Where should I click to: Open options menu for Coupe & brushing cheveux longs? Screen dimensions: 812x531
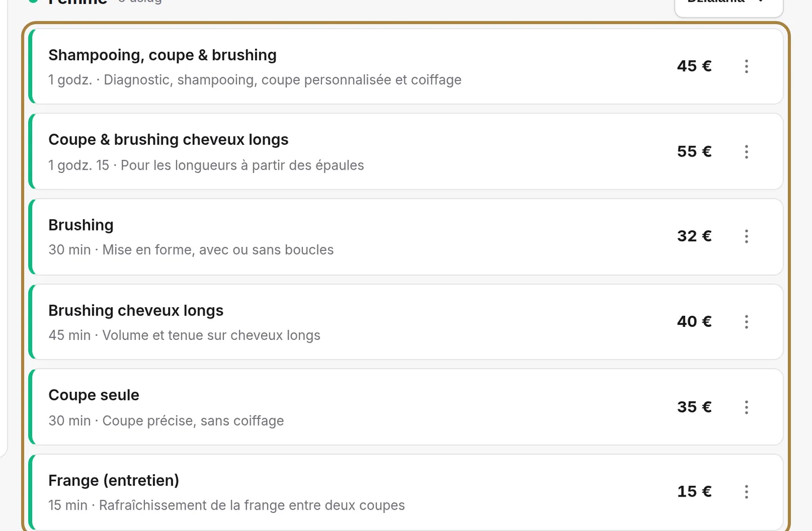pyautogui.click(x=746, y=152)
